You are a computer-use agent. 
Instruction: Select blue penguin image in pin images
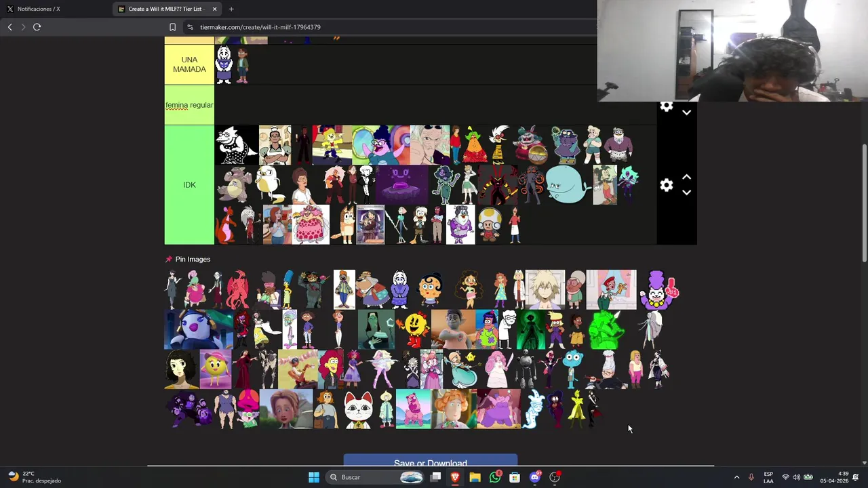click(x=199, y=329)
